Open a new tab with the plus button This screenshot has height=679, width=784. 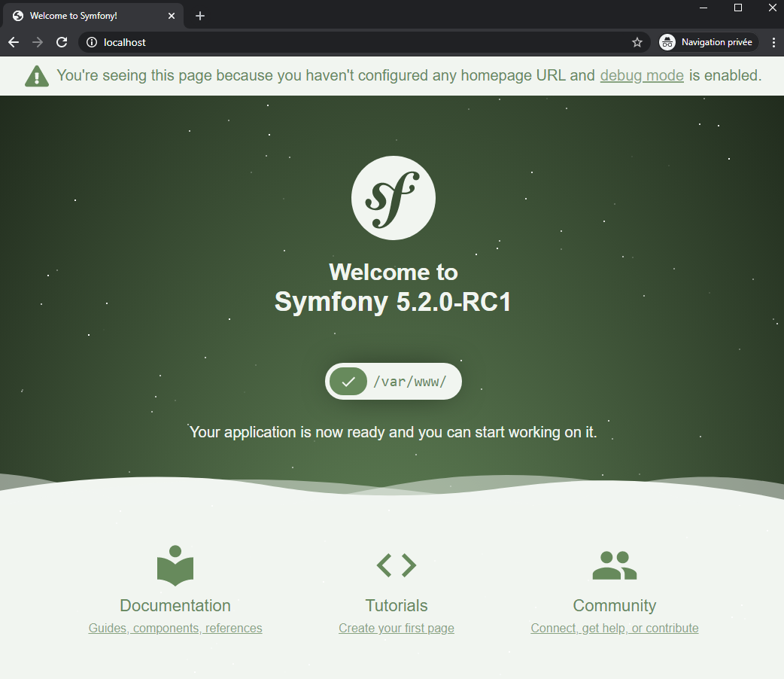[200, 16]
